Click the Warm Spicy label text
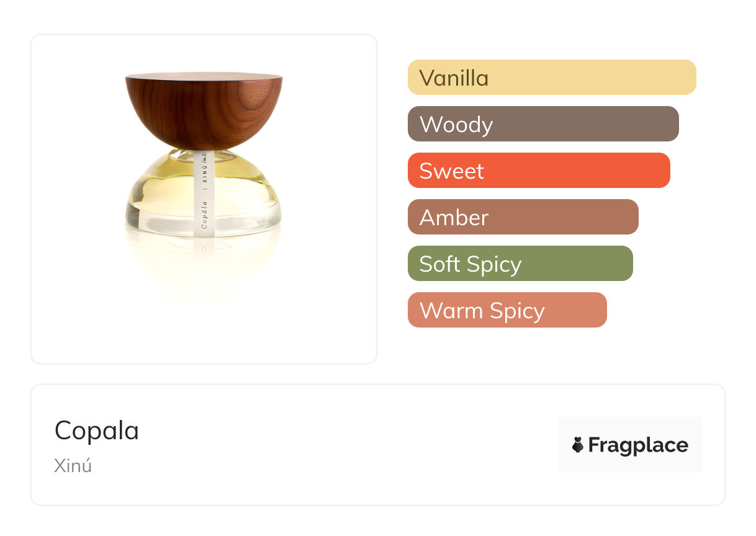 482,311
